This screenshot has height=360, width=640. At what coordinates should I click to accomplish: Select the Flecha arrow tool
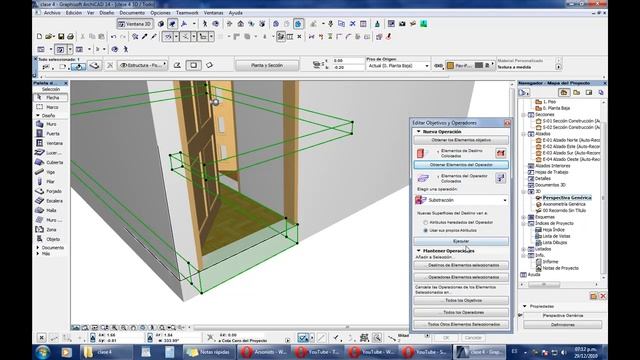pos(51,98)
